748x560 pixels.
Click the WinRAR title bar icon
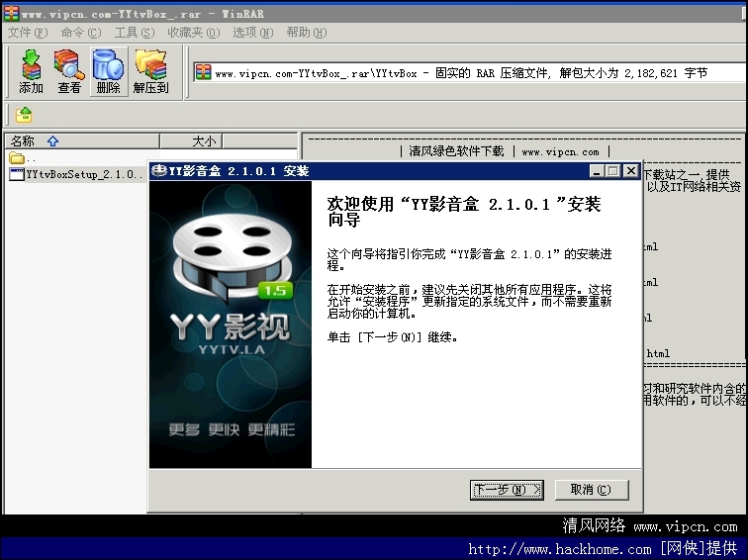pyautogui.click(x=10, y=14)
